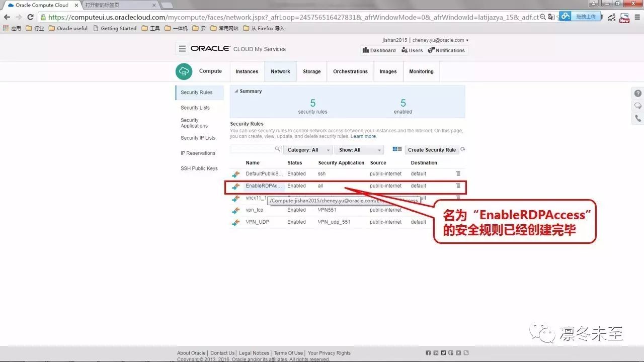
Task: Open the Getting Started bookmark
Action: (x=115, y=28)
